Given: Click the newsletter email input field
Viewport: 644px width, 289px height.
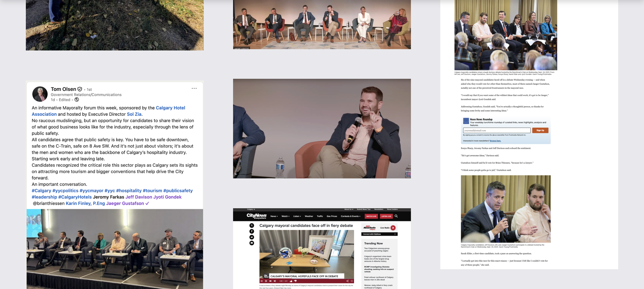Looking at the screenshot, I should coord(496,130).
